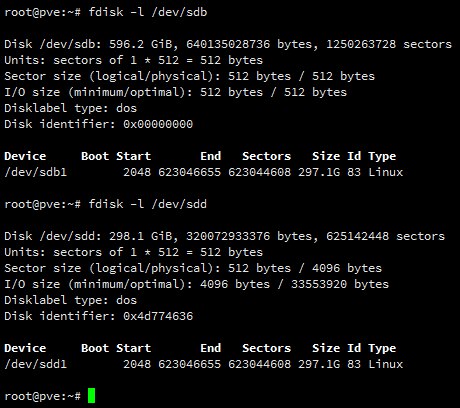Click the first table's 'Device' header
Image resolution: width=460 pixels, height=408 pixels.
(x=25, y=156)
